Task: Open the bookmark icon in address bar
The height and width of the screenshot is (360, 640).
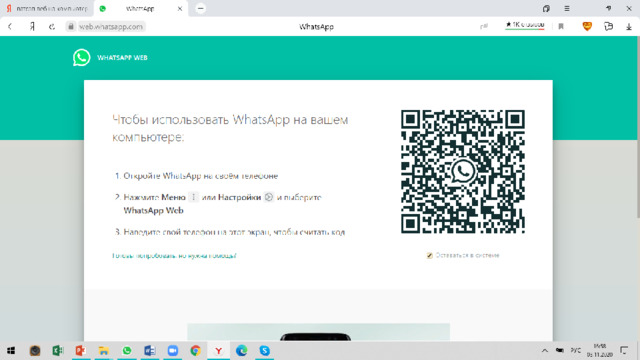Action: (x=561, y=27)
